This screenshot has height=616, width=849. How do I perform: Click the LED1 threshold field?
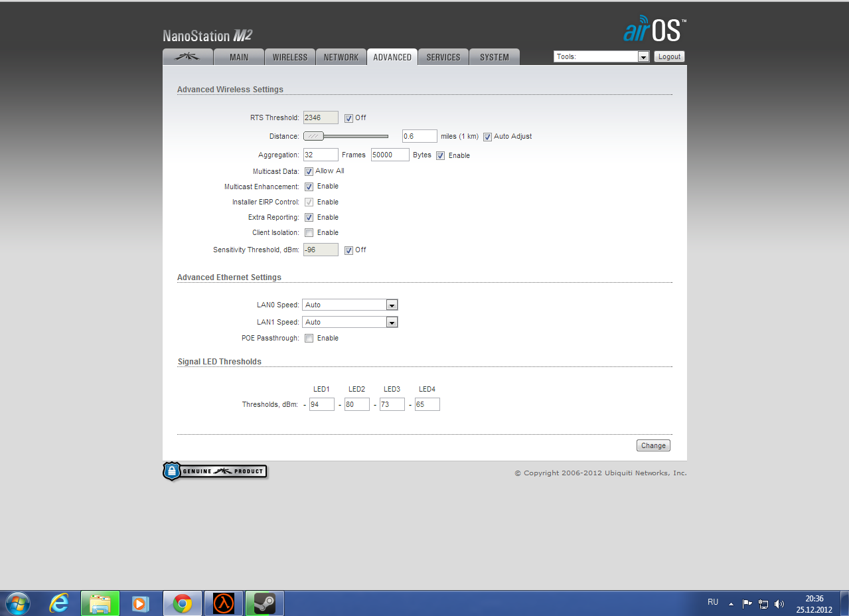click(x=322, y=404)
